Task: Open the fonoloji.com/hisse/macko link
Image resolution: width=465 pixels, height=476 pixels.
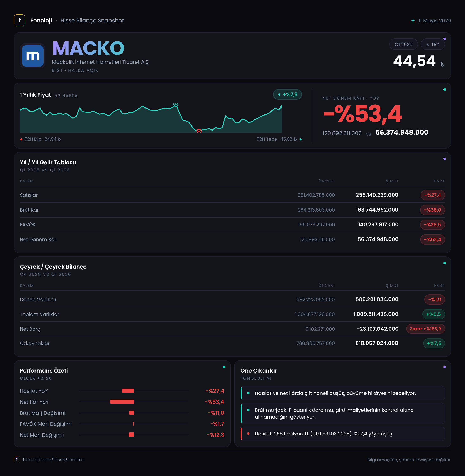Action: (53, 459)
